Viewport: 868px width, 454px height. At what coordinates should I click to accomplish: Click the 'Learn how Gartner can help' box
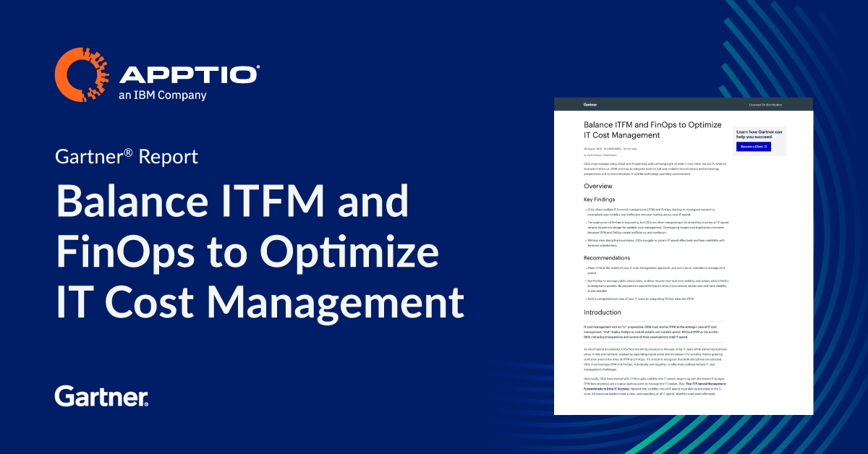(759, 134)
